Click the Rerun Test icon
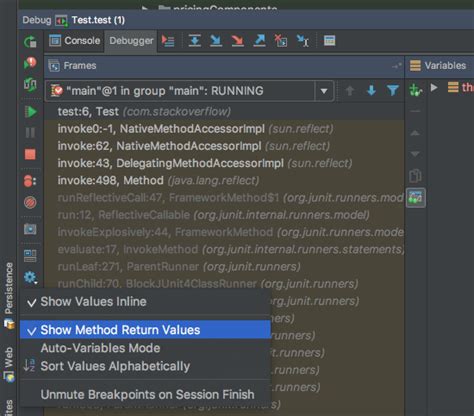 pos(30,41)
